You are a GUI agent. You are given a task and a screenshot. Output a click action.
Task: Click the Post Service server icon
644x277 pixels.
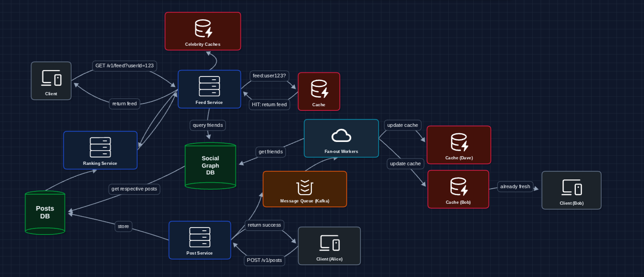point(200,237)
